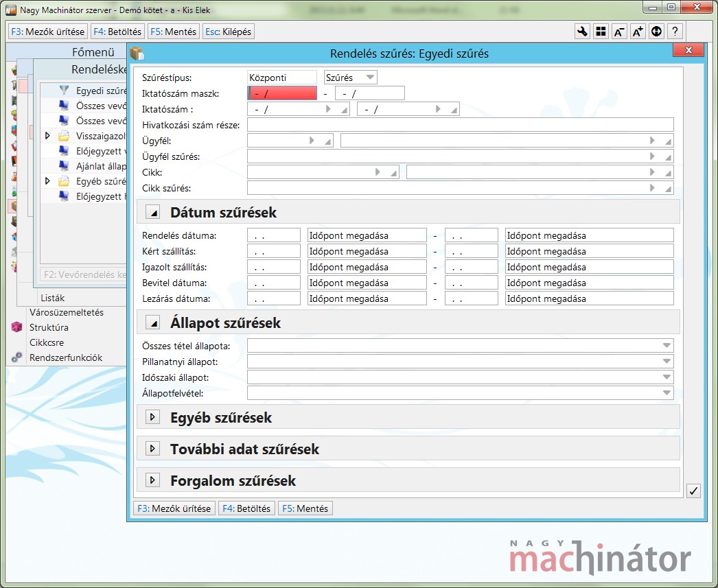The image size is (718, 588).
Task: Expand the Egyéb szűrések tree node
Action: [47, 181]
